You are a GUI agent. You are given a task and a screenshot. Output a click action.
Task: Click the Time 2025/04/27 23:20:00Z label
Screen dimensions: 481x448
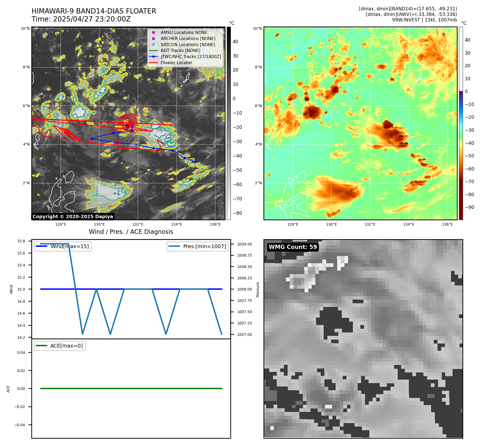click(x=81, y=19)
